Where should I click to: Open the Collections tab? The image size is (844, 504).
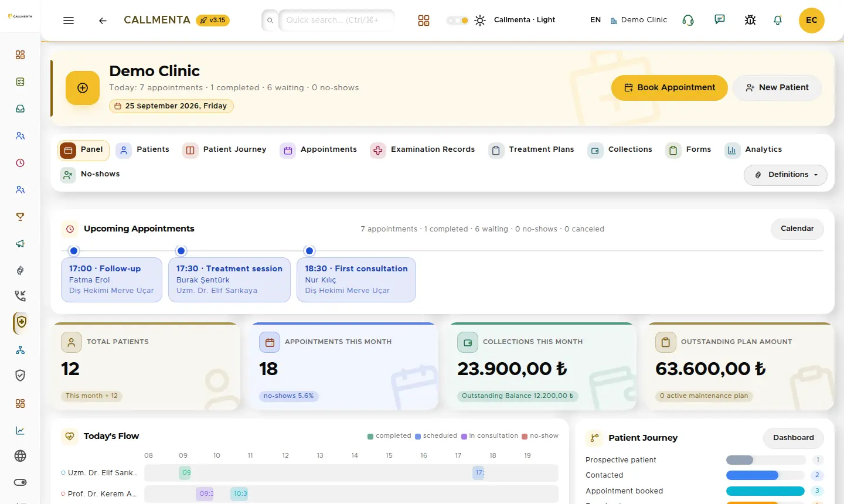click(x=620, y=150)
